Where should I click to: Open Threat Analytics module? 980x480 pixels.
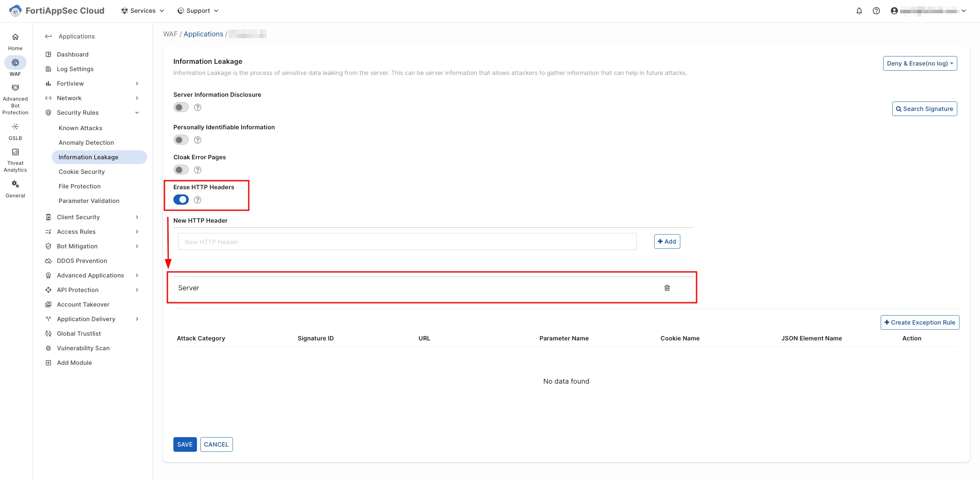coord(15,160)
